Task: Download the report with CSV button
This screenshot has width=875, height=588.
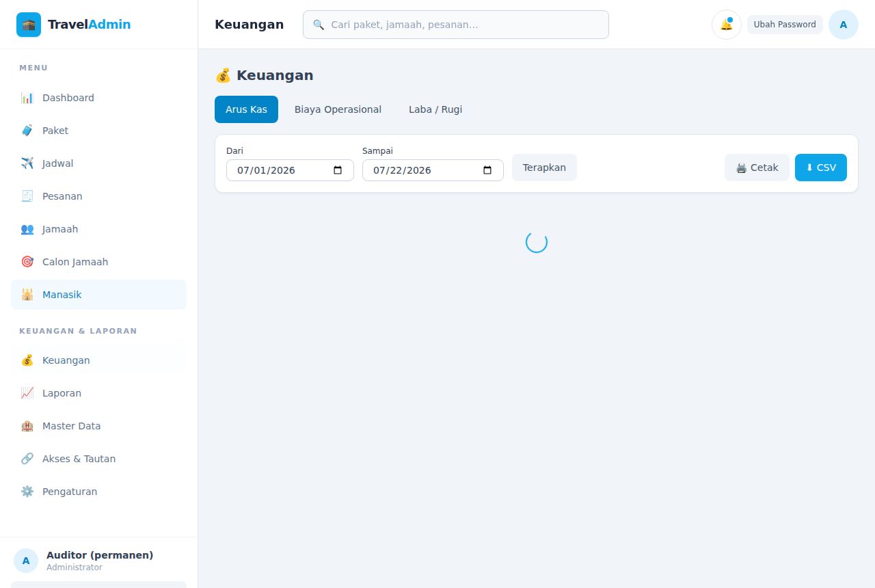Action: click(x=821, y=168)
